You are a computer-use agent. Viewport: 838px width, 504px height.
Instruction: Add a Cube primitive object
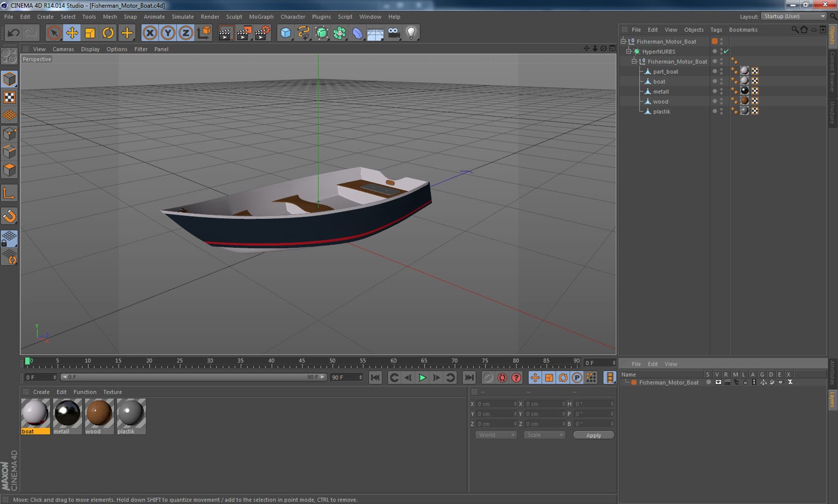tap(286, 33)
